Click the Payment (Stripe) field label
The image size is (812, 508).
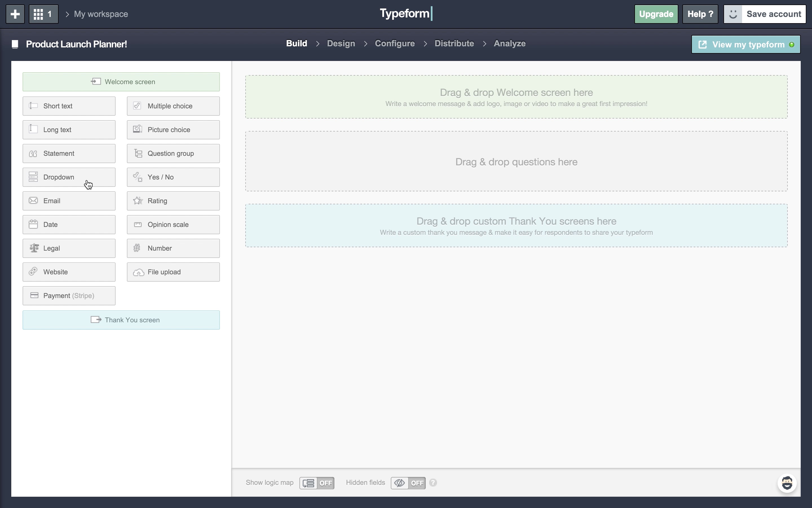click(69, 296)
